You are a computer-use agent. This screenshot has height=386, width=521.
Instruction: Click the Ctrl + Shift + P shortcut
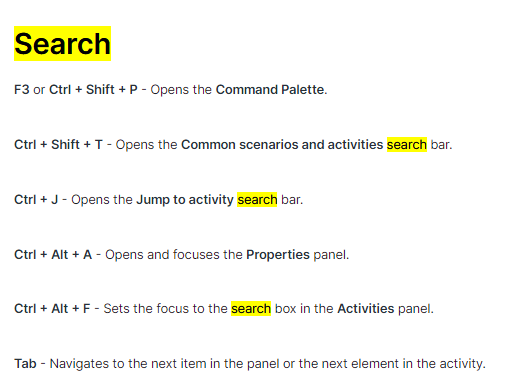coord(93,90)
